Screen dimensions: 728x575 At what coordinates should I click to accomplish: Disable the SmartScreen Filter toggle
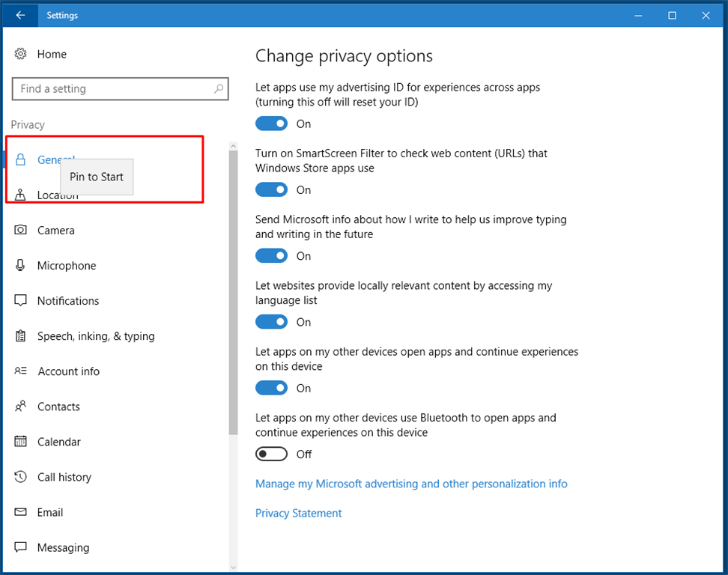[x=271, y=189]
